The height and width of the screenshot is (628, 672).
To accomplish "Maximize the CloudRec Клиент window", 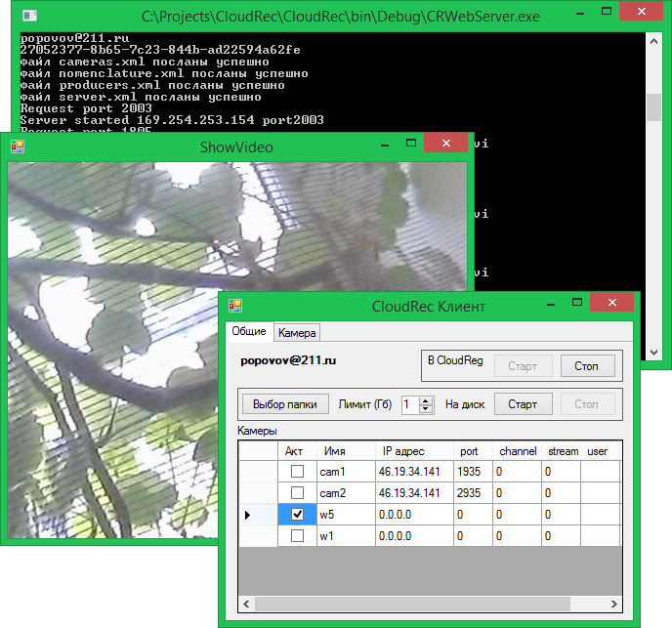I will coord(577,302).
